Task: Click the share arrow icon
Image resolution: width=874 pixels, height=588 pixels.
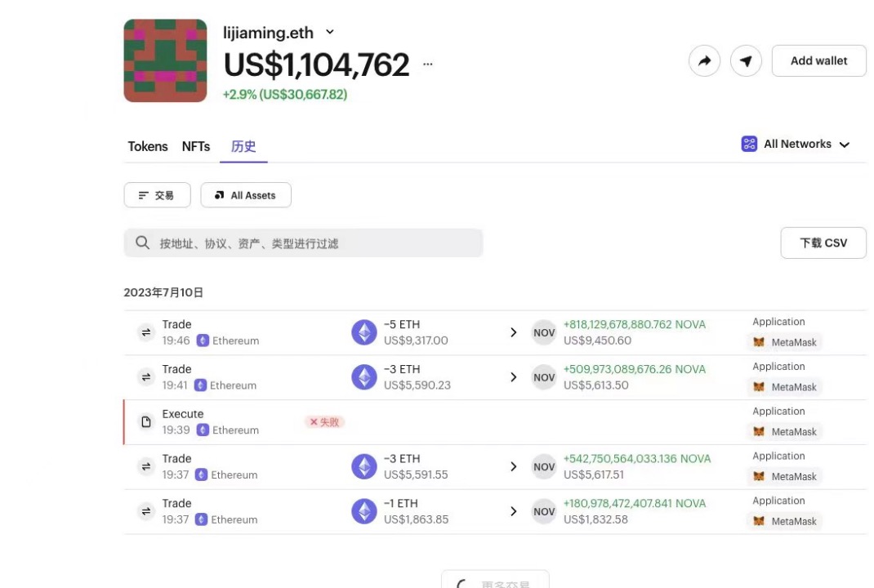Action: click(704, 60)
